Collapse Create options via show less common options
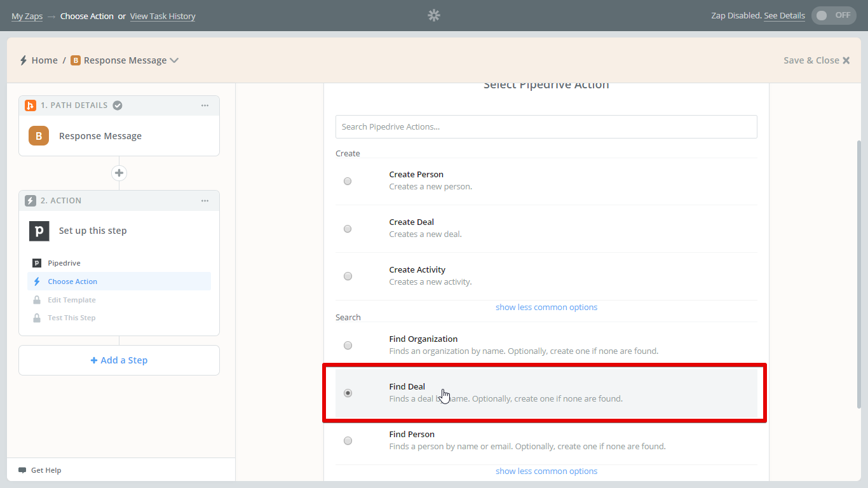Screen dimensions: 868x488 (546, 308)
